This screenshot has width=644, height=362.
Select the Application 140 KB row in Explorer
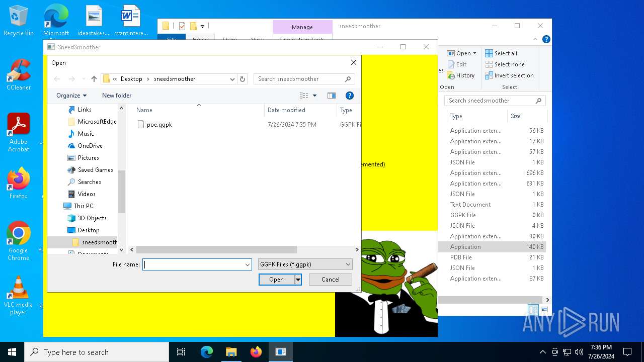[492, 247]
